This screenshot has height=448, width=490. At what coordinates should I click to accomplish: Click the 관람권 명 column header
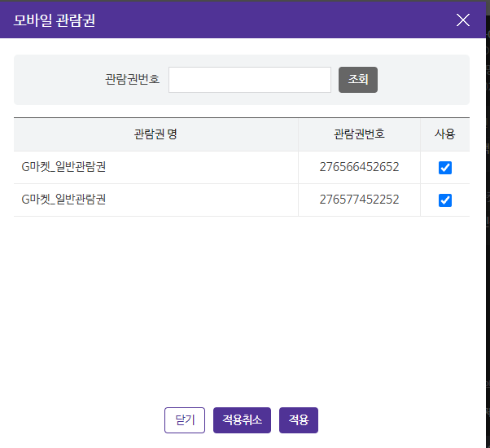(x=155, y=134)
